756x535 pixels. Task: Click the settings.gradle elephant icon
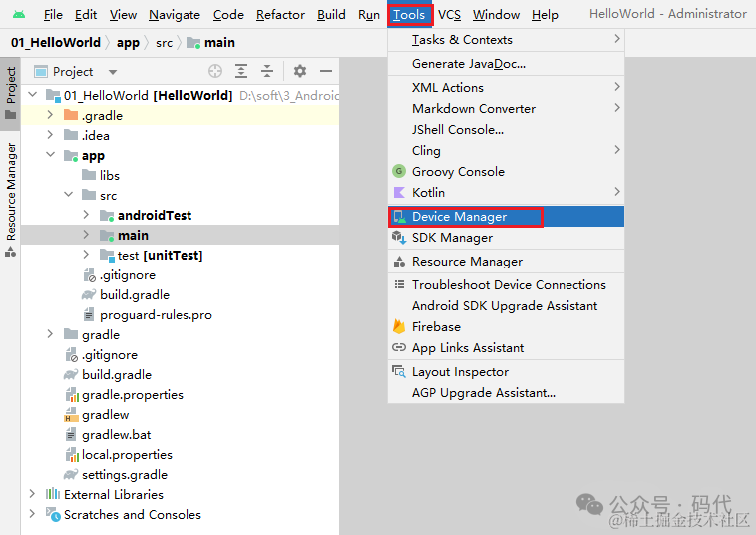point(71,475)
